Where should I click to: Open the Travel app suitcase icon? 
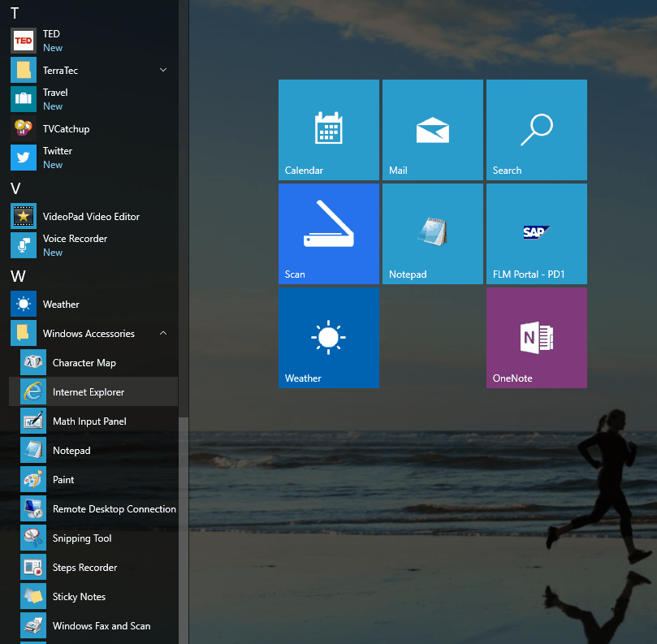click(24, 99)
